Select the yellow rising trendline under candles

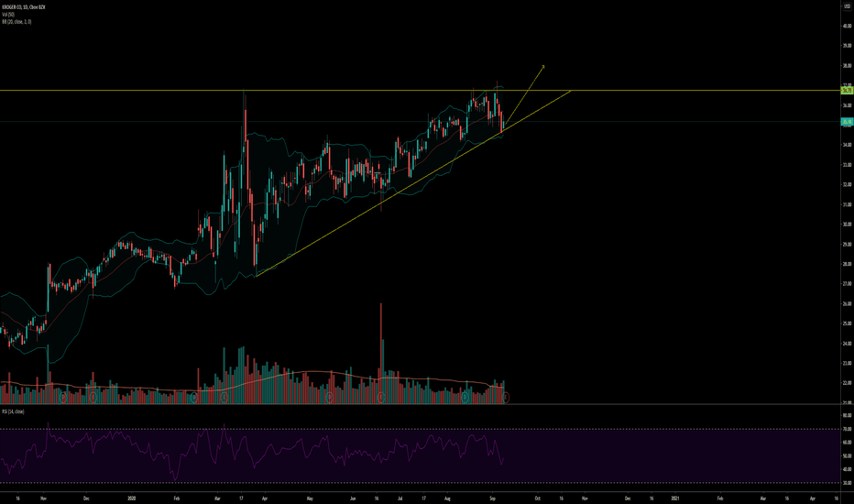414,182
